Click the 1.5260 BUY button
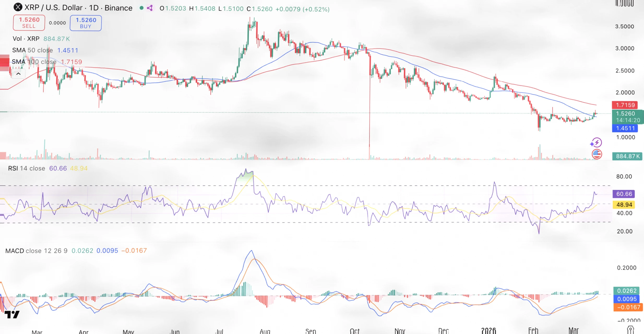This screenshot has height=334, width=644. (86, 23)
